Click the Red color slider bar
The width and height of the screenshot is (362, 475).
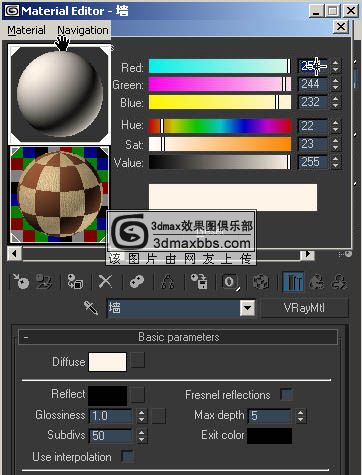pyautogui.click(x=220, y=66)
